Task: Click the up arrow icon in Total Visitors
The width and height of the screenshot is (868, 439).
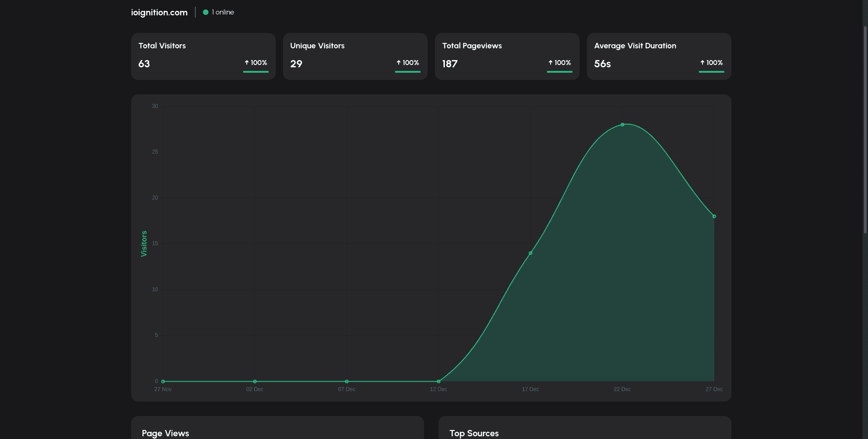Action: 247,63
